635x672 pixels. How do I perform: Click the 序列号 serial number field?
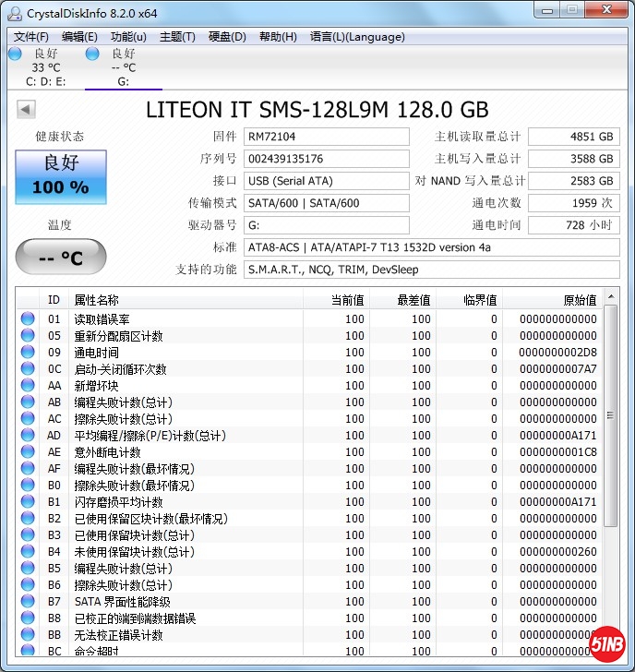point(326,159)
